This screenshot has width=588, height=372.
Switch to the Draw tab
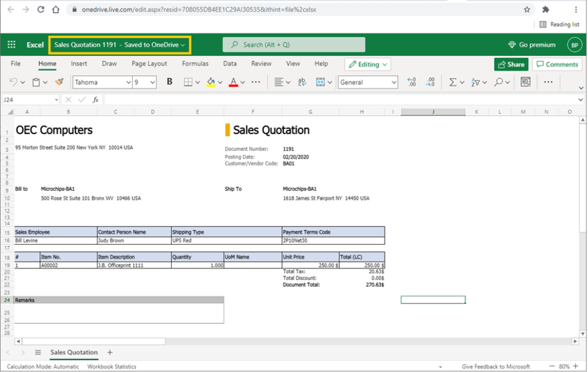point(109,64)
